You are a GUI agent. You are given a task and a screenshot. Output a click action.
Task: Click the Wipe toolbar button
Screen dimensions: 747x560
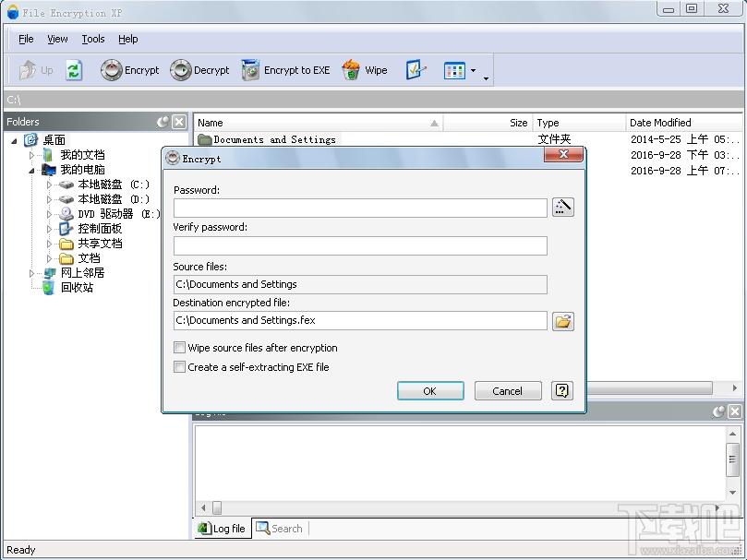point(365,70)
